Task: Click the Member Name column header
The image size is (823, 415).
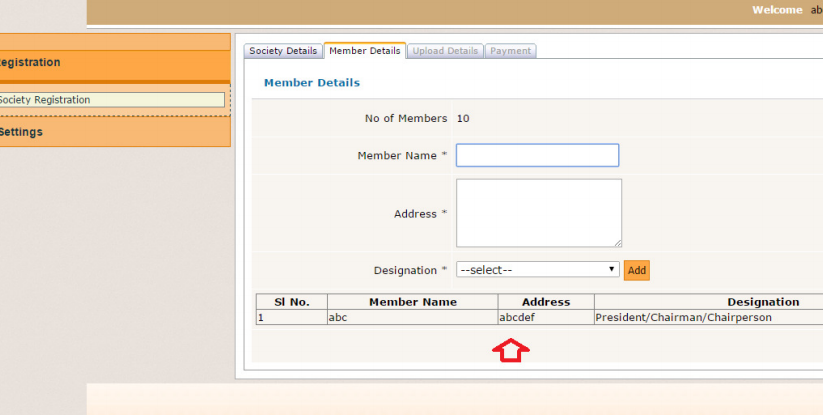Action: click(x=412, y=302)
